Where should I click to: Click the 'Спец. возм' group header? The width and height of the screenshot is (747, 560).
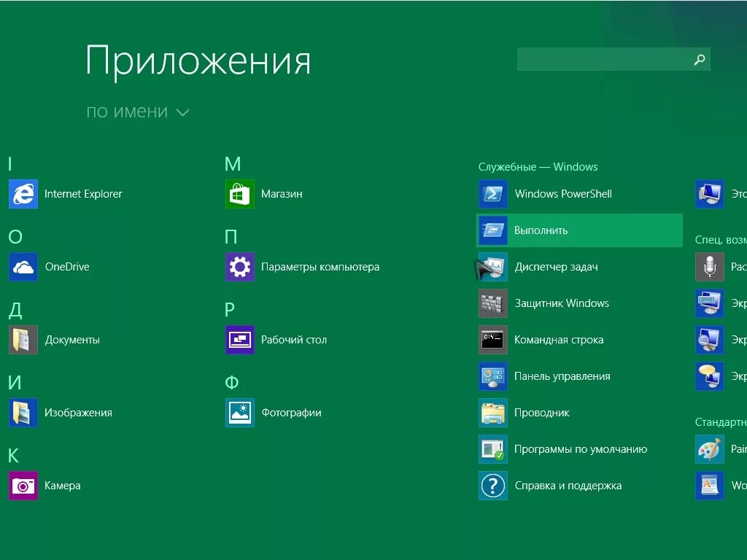(x=721, y=239)
